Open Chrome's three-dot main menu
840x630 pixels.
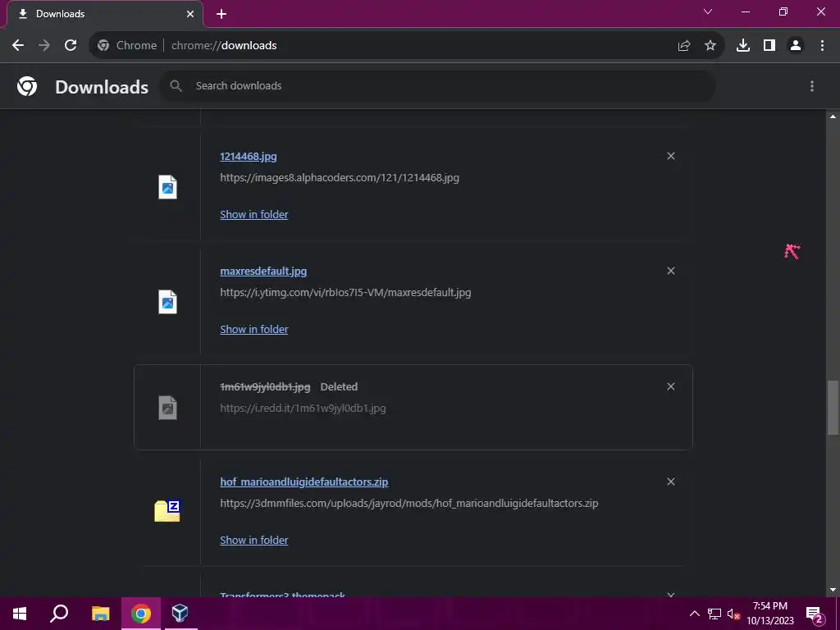coord(822,46)
